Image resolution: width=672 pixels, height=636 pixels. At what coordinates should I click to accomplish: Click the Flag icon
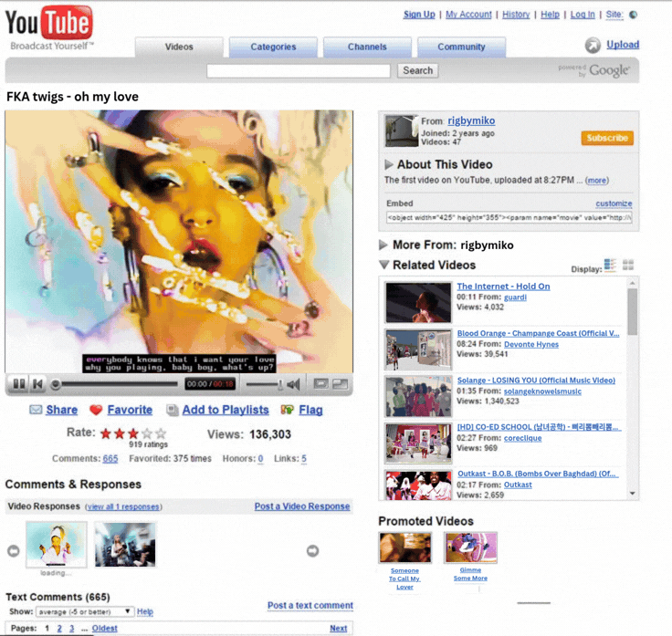pos(287,410)
